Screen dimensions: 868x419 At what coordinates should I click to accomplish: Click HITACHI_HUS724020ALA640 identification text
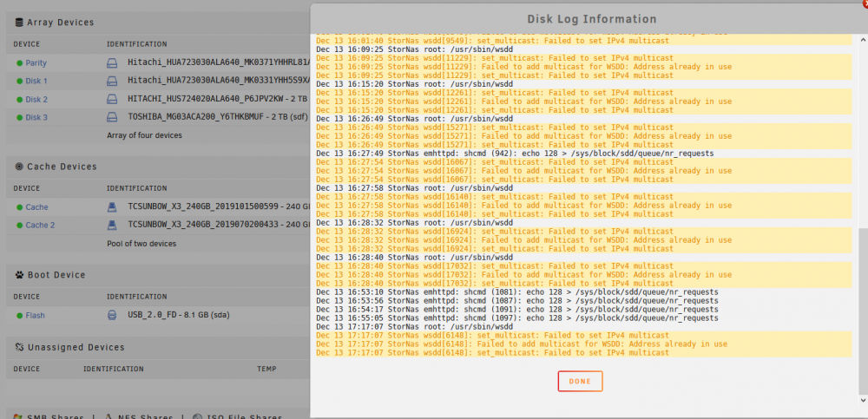point(218,100)
